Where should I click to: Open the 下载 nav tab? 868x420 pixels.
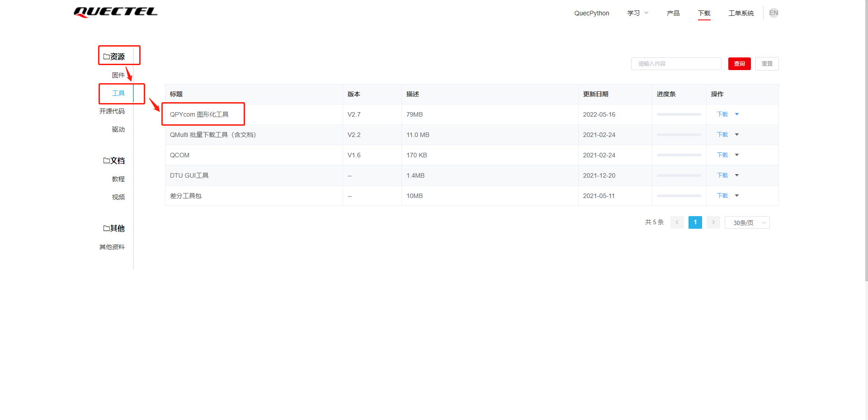704,13
